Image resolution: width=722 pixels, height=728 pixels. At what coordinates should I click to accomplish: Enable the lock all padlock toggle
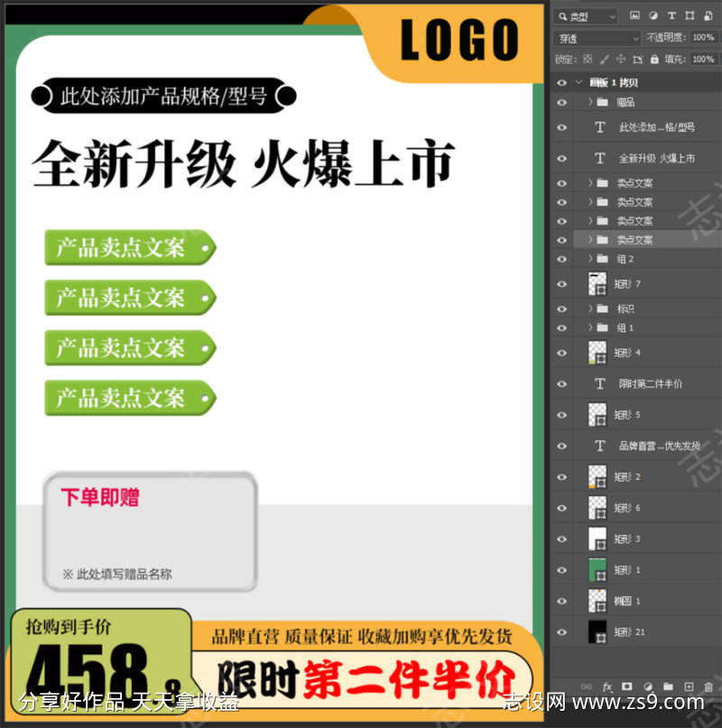click(654, 58)
